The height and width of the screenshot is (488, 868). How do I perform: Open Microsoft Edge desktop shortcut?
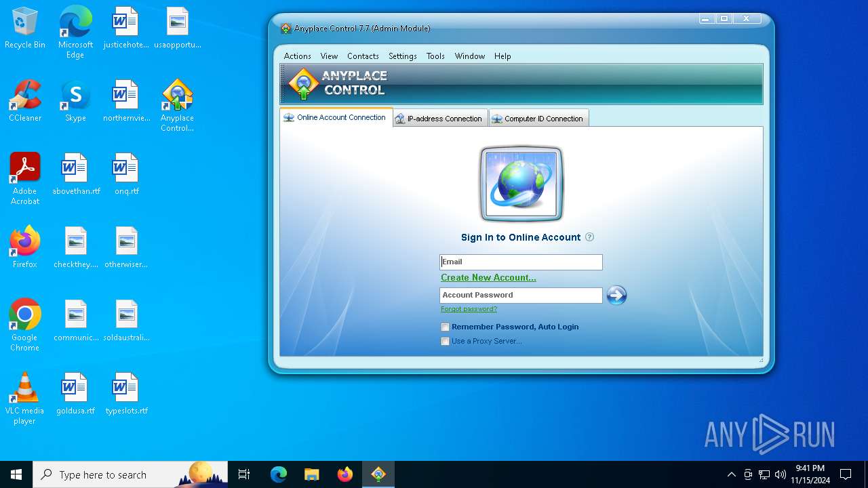(75, 33)
